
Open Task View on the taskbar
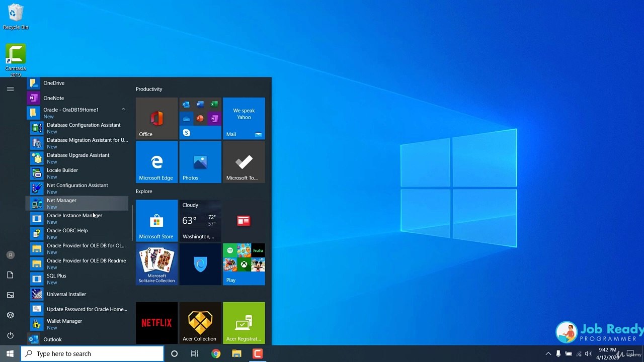194,353
